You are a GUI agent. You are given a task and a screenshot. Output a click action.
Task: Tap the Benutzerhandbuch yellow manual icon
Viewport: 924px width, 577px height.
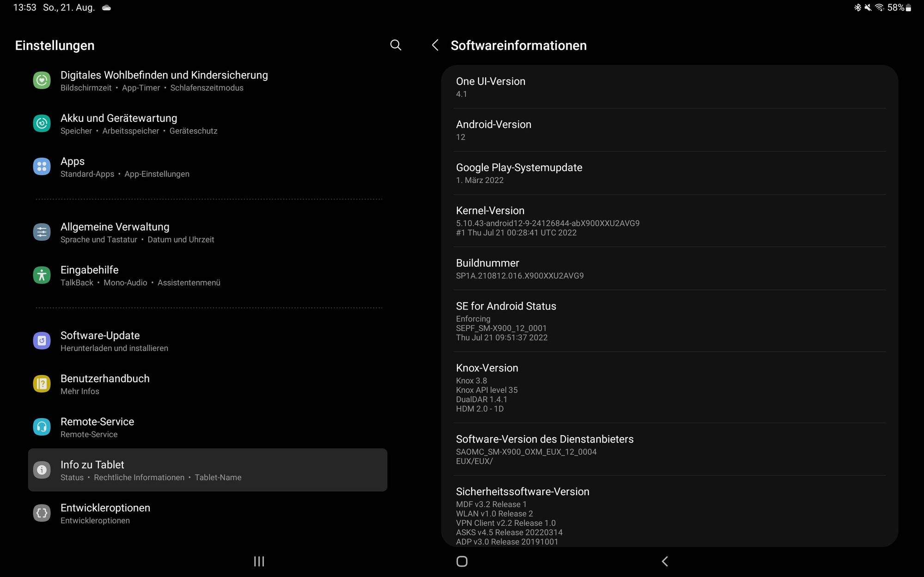[x=42, y=384]
